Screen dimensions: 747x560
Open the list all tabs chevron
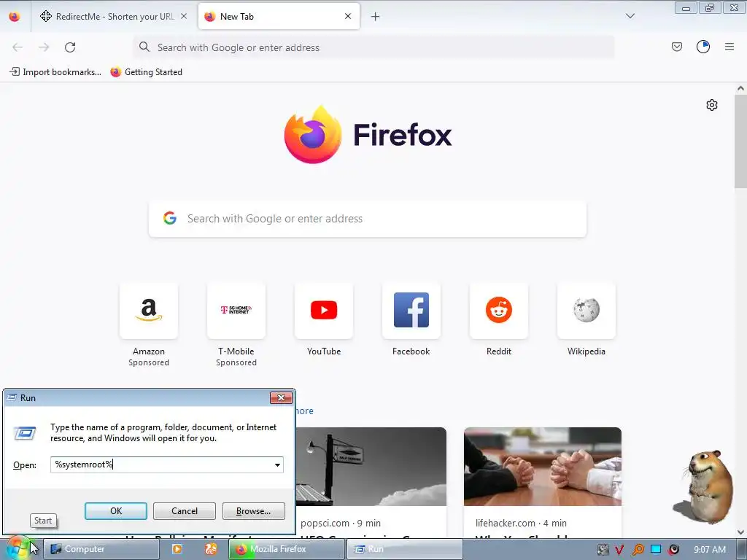coord(630,16)
